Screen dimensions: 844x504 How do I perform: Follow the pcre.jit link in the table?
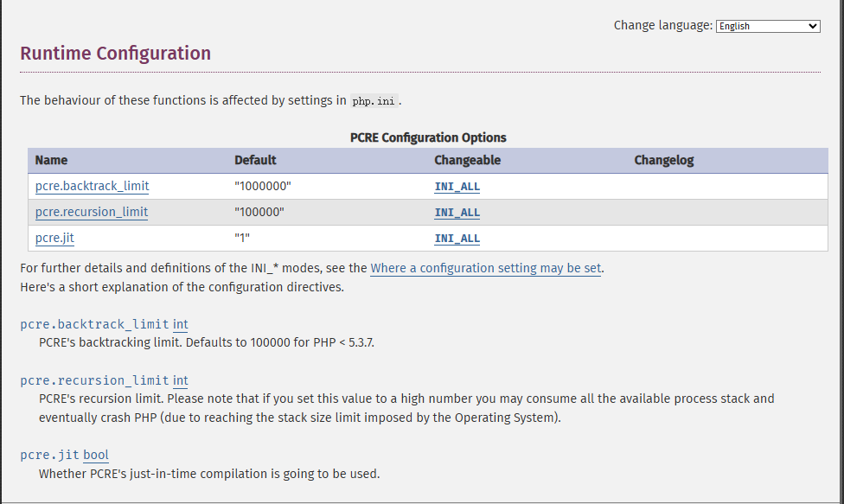(x=48, y=238)
